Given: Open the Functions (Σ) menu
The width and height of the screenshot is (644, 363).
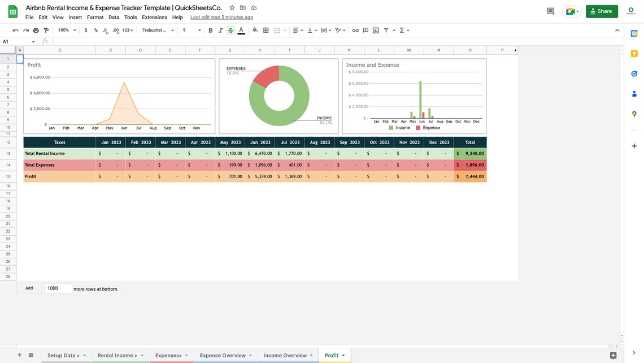Looking at the screenshot, I should pyautogui.click(x=402, y=29).
